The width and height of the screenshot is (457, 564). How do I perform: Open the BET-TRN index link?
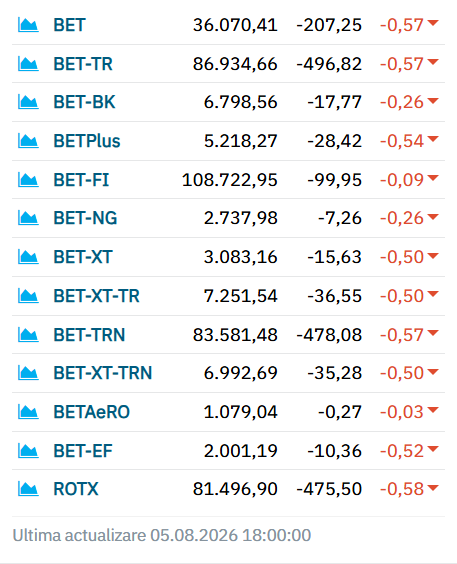[x=89, y=335]
